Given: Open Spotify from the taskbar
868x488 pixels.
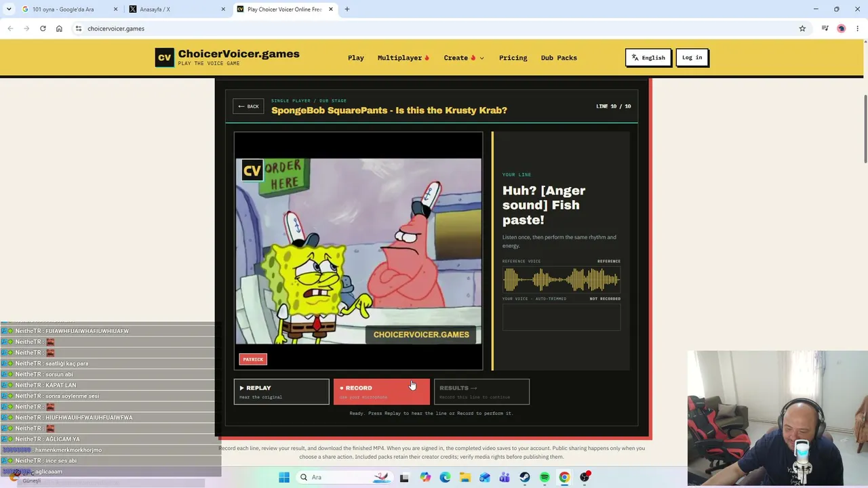Looking at the screenshot, I should [545, 477].
